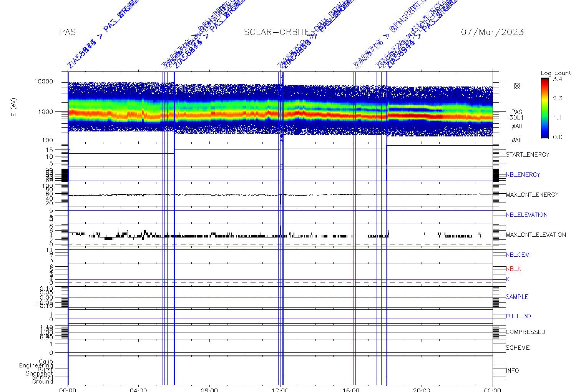Click the 16:00 time axis label

click(x=351, y=390)
